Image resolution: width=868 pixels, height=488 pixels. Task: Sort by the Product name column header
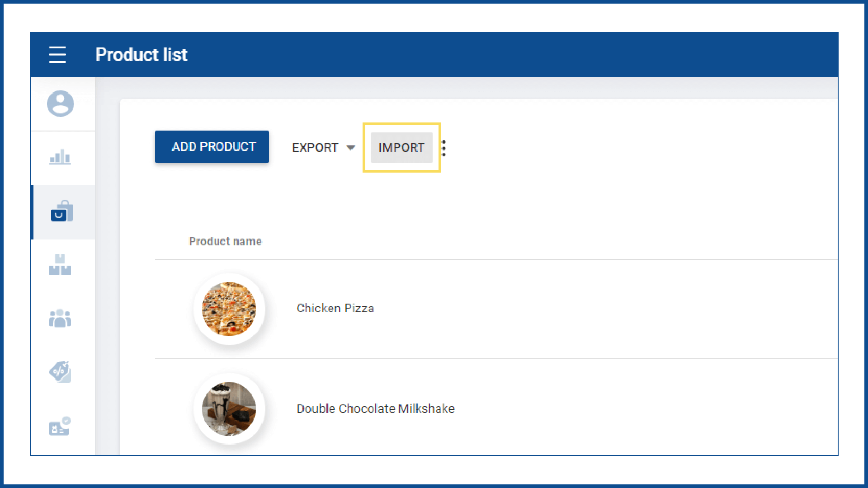pos(225,241)
